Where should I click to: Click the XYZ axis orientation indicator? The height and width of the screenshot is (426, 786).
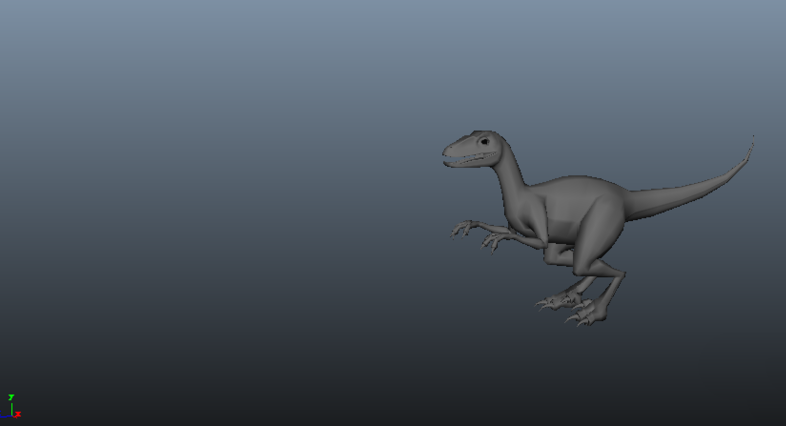pos(11,406)
